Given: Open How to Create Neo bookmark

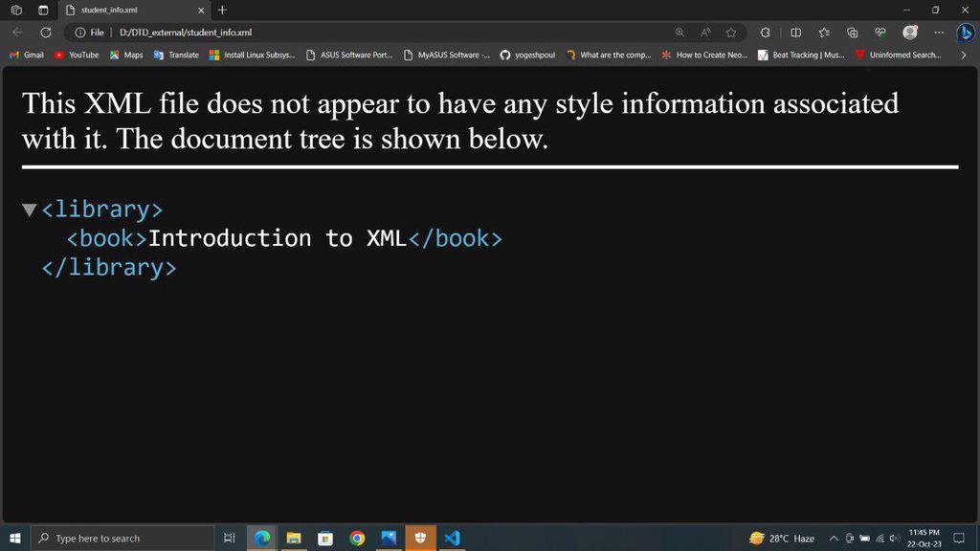Looking at the screenshot, I should [x=704, y=55].
